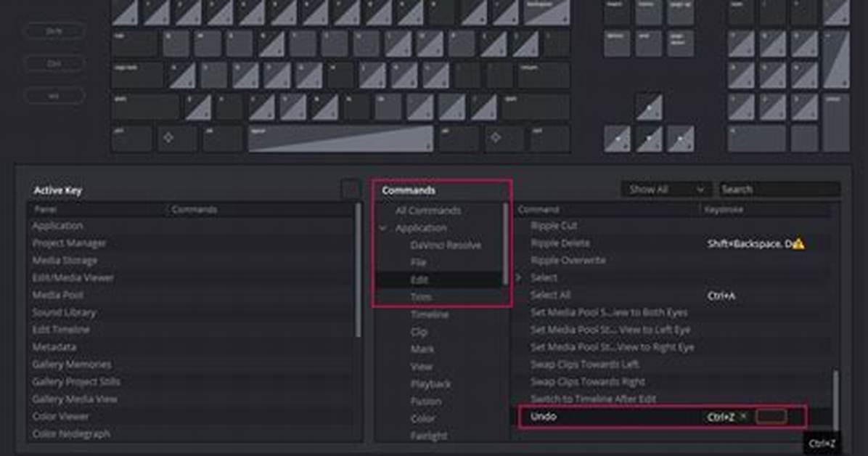This screenshot has width=868, height=456.
Task: Click the Ctrl+A keystroke value
Action: click(721, 296)
